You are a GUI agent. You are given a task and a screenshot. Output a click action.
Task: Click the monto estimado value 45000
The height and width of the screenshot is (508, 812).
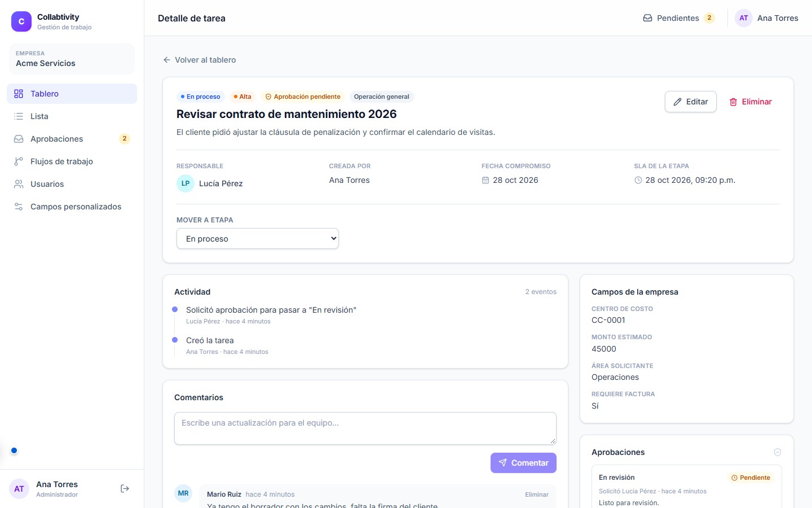pyautogui.click(x=604, y=349)
